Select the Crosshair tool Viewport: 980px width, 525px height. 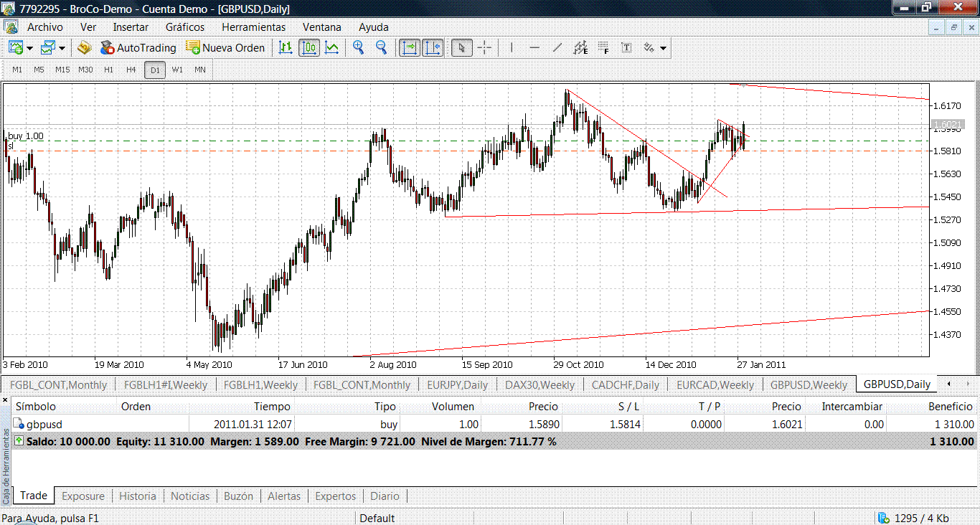[484, 48]
